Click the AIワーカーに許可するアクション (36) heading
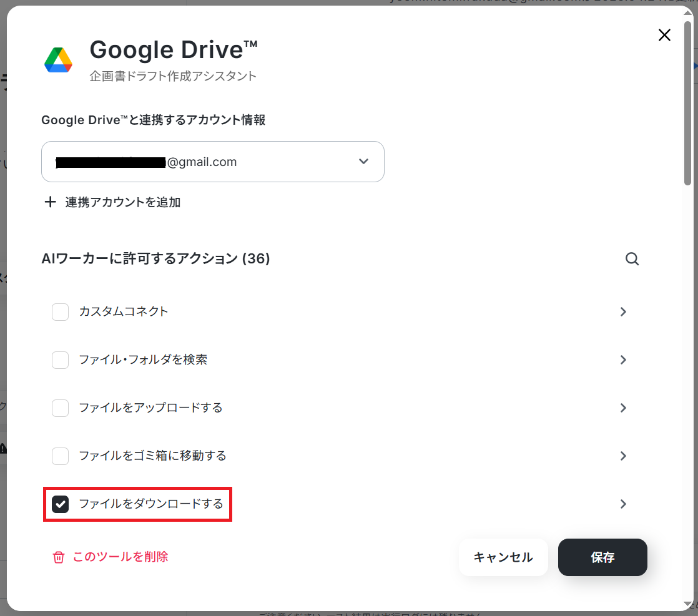 [x=156, y=258]
